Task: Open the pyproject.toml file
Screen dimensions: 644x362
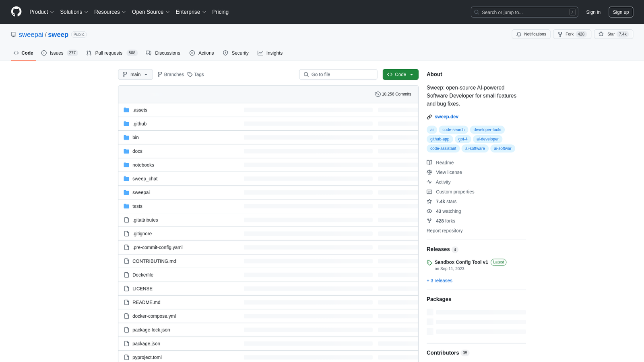Action: pyautogui.click(x=147, y=357)
